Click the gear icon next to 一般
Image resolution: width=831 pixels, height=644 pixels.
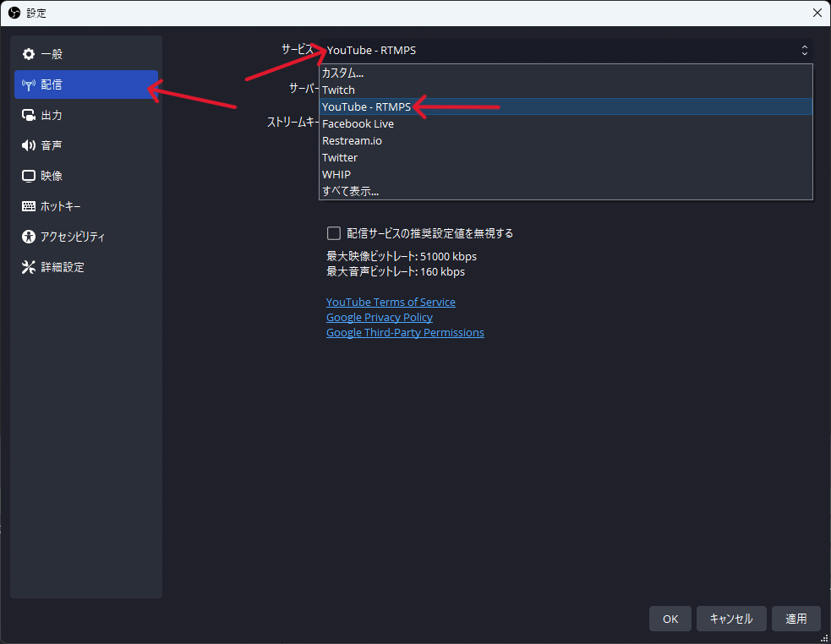coord(29,54)
